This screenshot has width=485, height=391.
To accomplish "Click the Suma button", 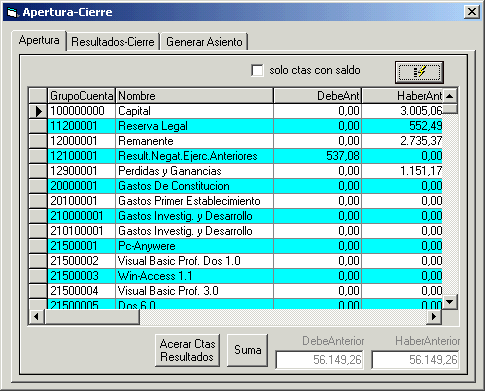I will 247,350.
